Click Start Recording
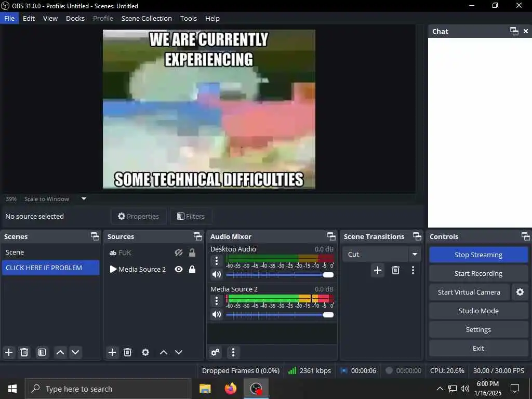This screenshot has height=399, width=532. tap(478, 273)
